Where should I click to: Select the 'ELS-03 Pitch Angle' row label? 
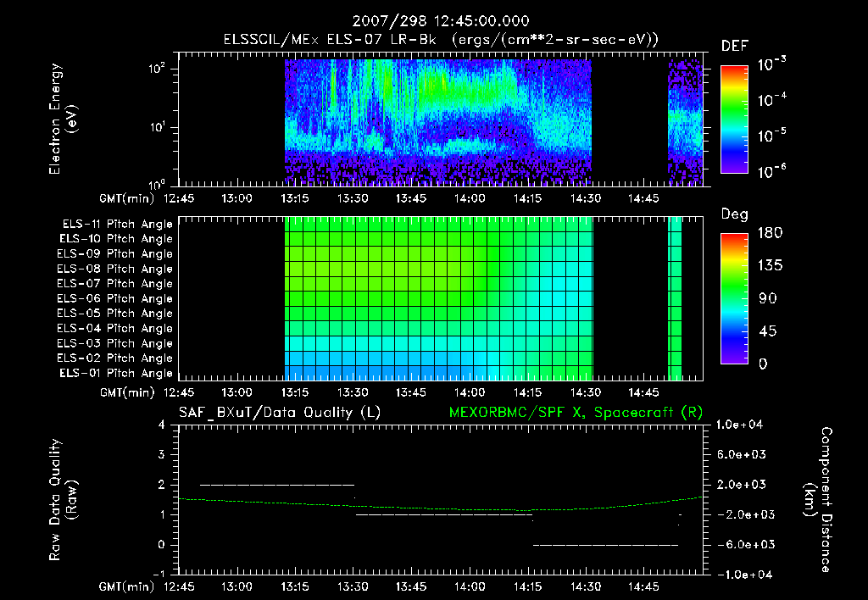pyautogui.click(x=115, y=344)
